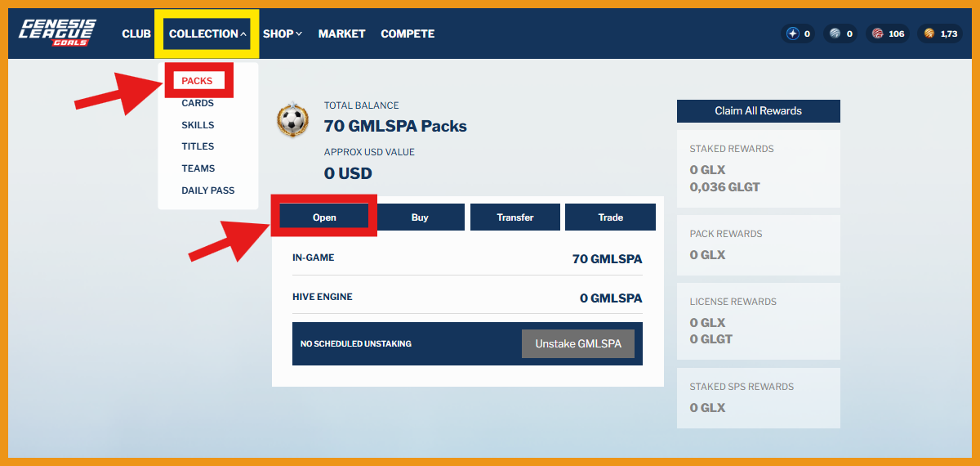This screenshot has height=466, width=980.
Task: Open the CLUB nav item
Action: point(136,34)
